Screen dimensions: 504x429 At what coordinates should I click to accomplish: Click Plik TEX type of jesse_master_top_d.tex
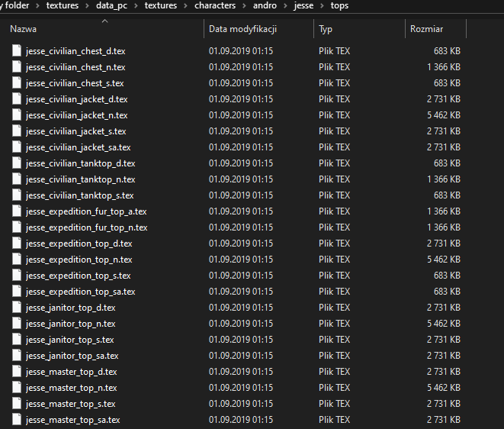[334, 372]
